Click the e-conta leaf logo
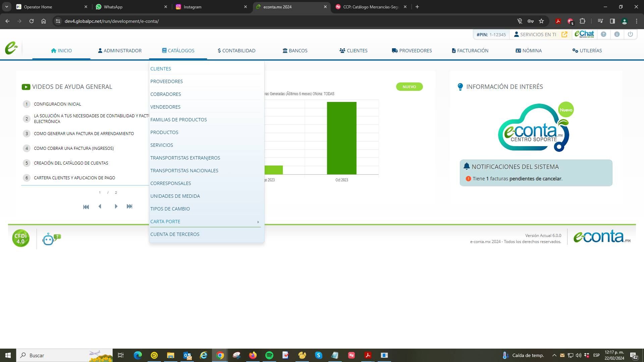 tap(11, 48)
